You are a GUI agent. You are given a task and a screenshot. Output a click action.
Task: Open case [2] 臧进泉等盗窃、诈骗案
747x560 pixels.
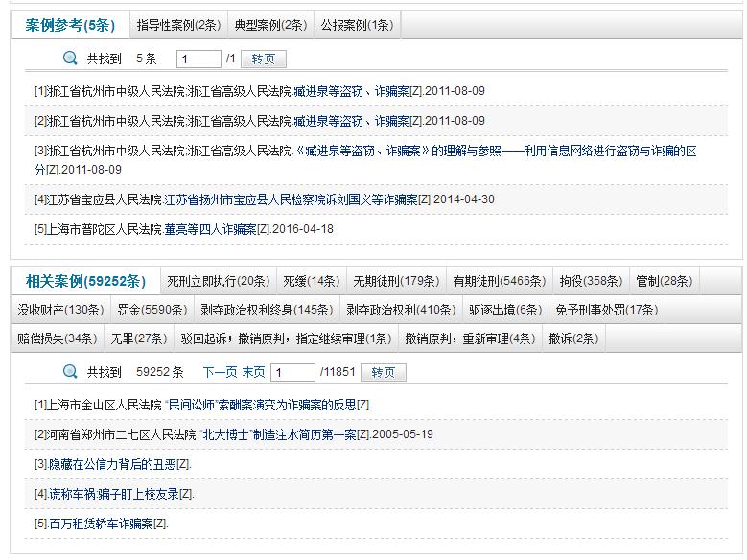tap(352, 121)
